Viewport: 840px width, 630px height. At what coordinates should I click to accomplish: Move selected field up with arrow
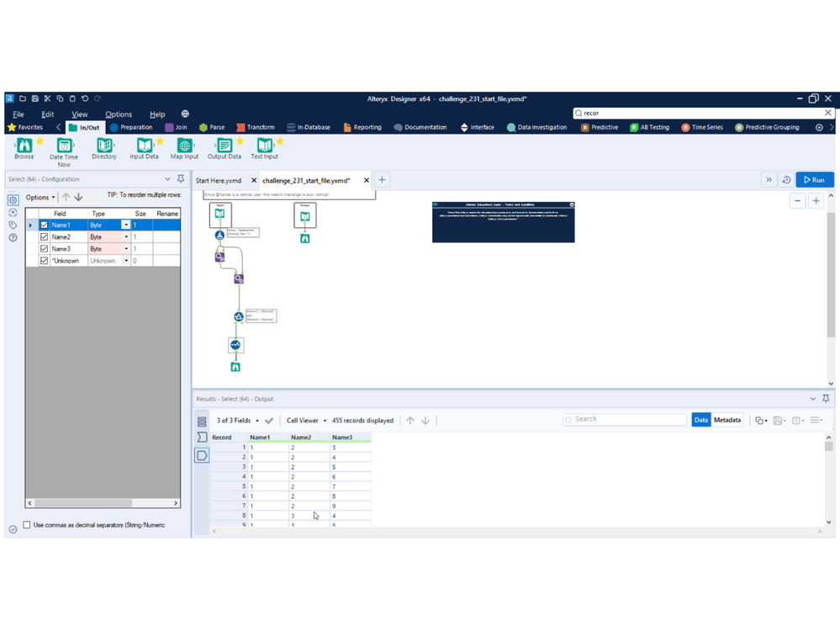(x=66, y=197)
